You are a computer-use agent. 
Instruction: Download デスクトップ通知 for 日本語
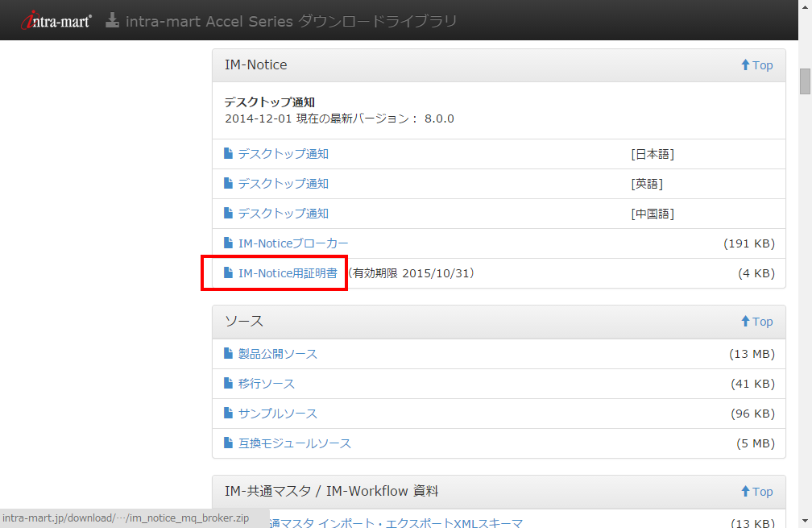284,154
